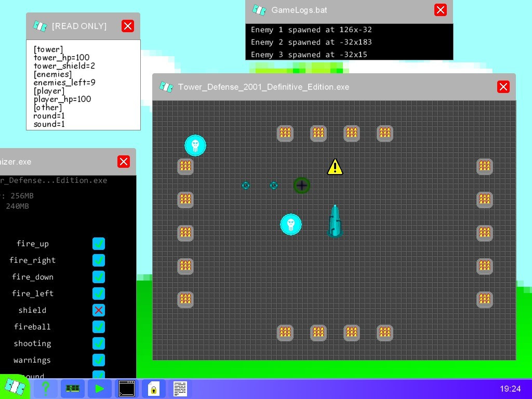Click the green play arrow taskbar icon
The width and height of the screenshot is (532, 399).
pos(99,389)
